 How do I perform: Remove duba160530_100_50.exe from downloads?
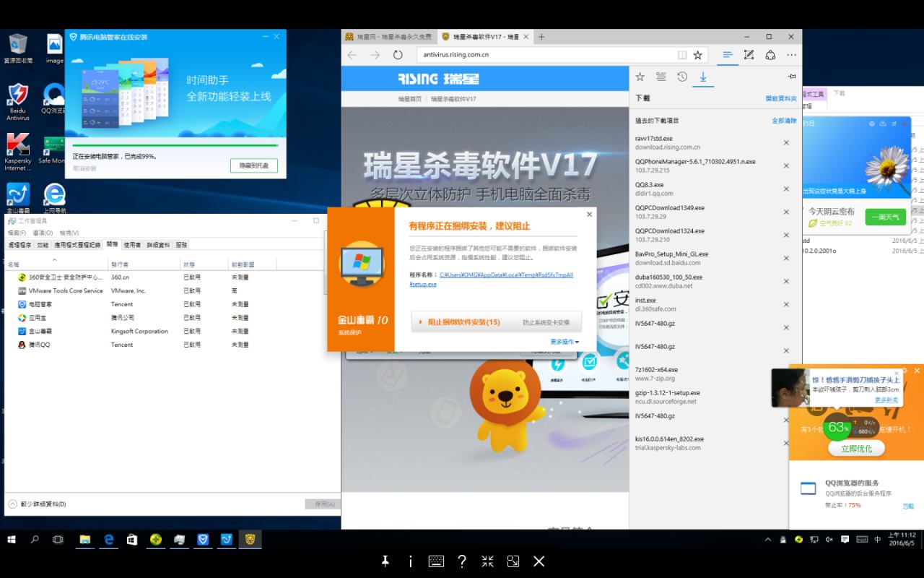pyautogui.click(x=786, y=281)
